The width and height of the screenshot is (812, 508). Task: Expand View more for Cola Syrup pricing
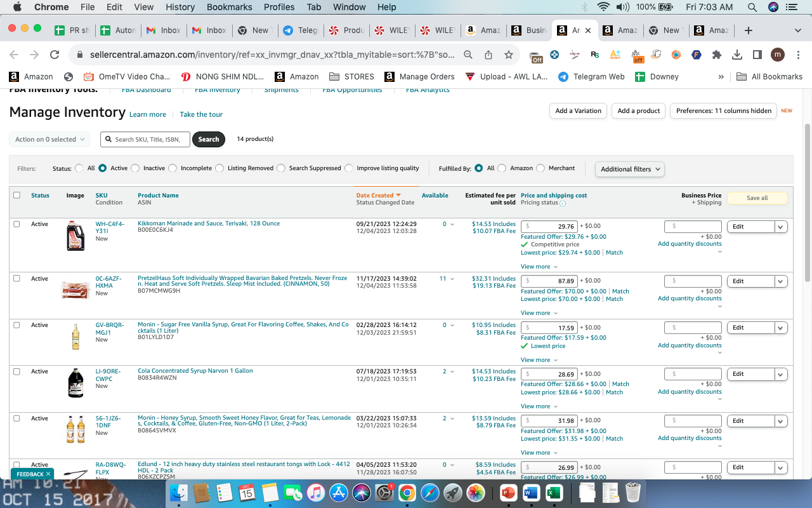click(x=539, y=406)
